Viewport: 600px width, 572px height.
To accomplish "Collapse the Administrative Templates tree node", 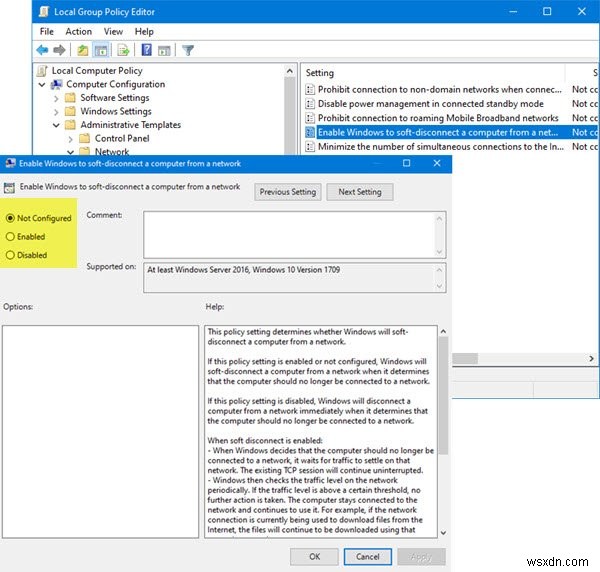I will click(x=56, y=125).
